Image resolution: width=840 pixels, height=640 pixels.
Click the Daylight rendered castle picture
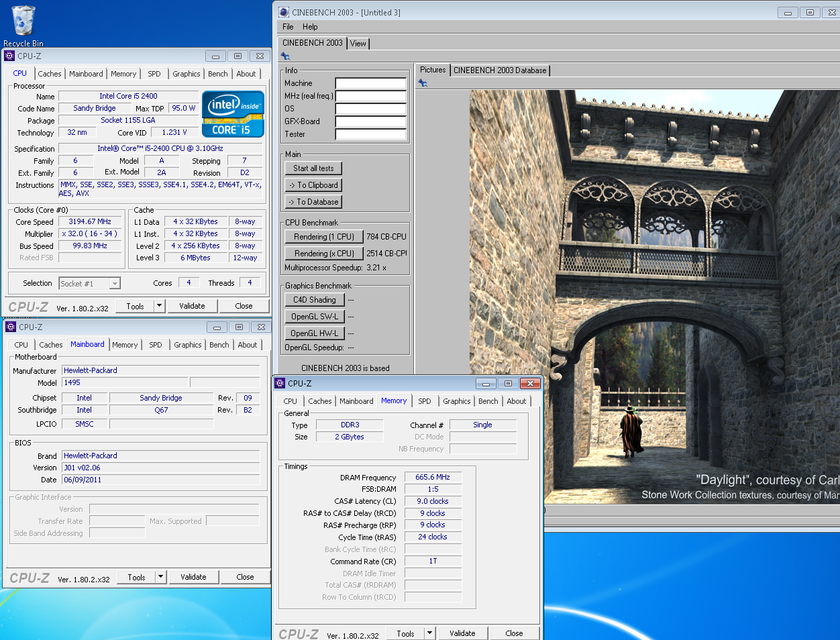655,297
